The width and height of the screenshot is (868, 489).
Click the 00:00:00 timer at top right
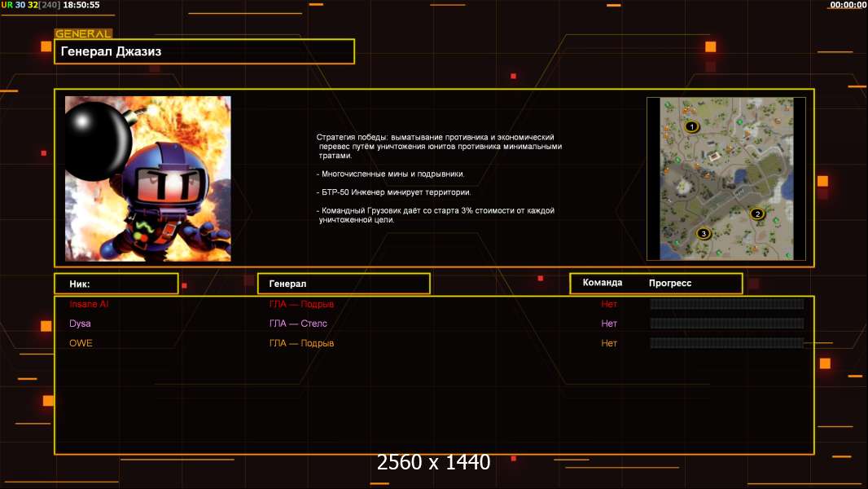848,5
